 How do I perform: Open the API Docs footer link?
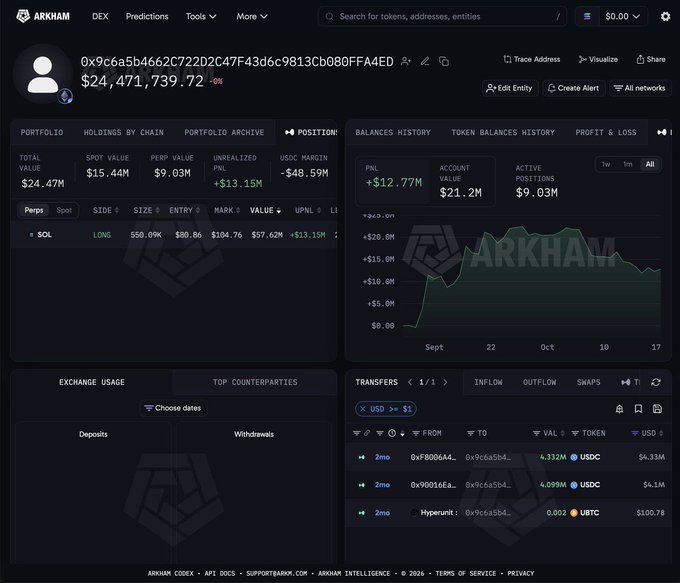(x=220, y=573)
